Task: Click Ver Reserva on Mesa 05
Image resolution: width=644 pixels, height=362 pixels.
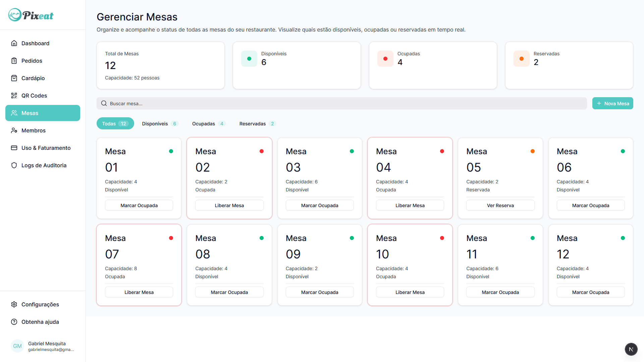Action: (x=500, y=205)
